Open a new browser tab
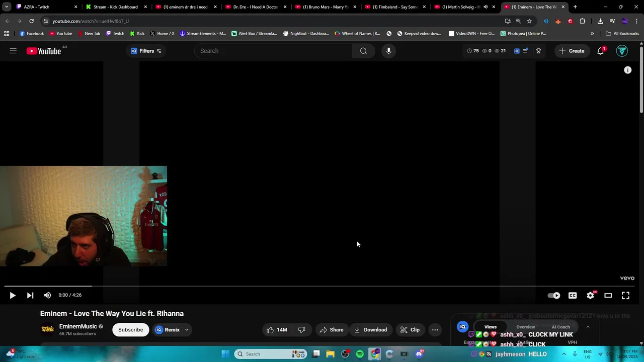This screenshot has height=362, width=644. [575, 7]
